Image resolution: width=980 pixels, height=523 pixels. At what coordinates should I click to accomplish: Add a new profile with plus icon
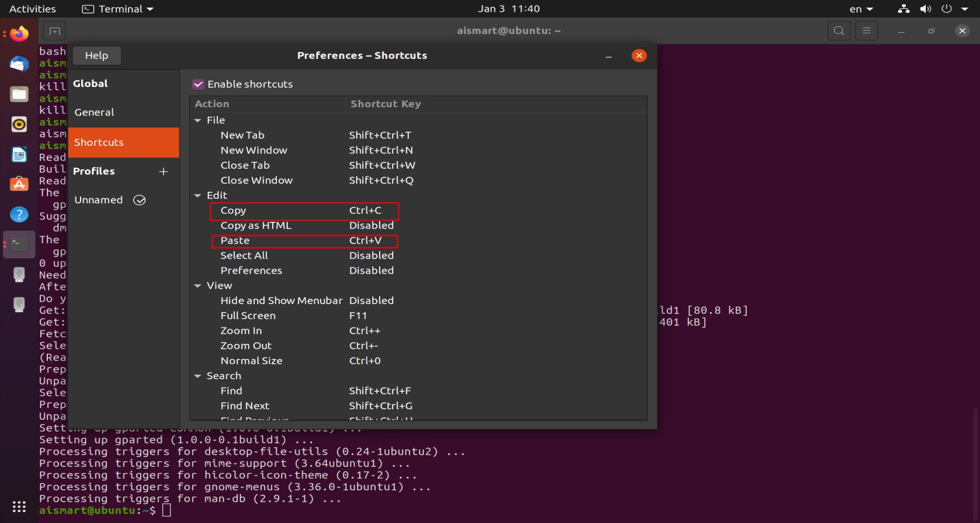(x=164, y=172)
